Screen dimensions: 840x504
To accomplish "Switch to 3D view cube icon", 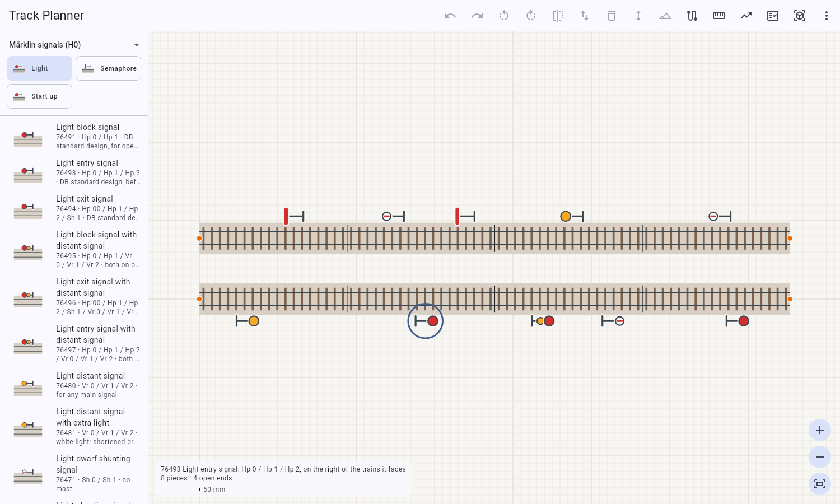I will [800, 16].
